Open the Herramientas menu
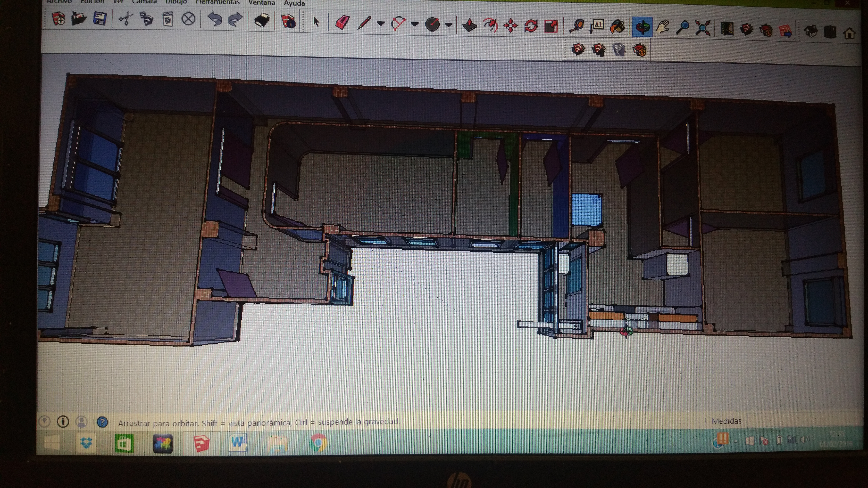This screenshot has height=488, width=868. coord(218,2)
